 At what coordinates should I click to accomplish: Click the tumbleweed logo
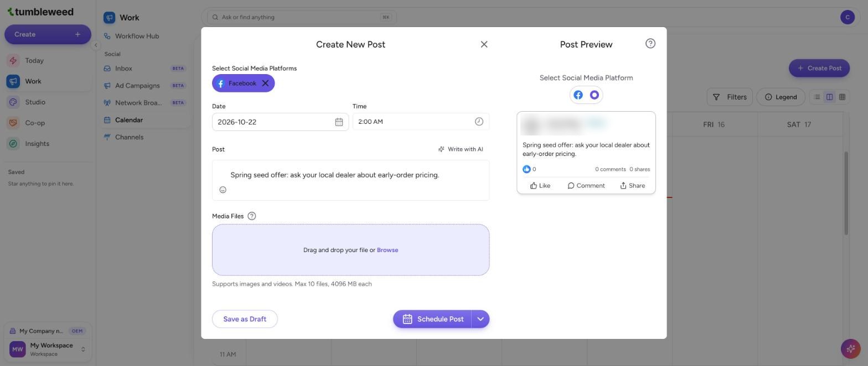pyautogui.click(x=40, y=12)
